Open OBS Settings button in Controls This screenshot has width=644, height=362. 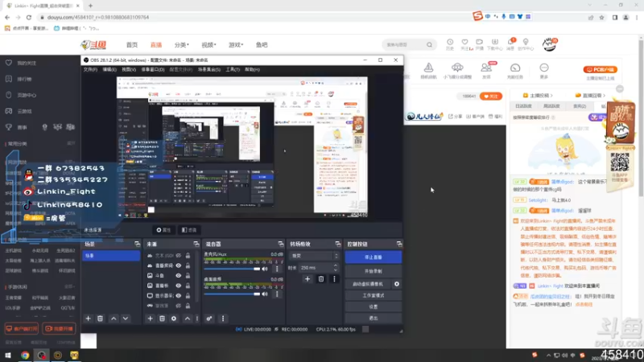373,306
